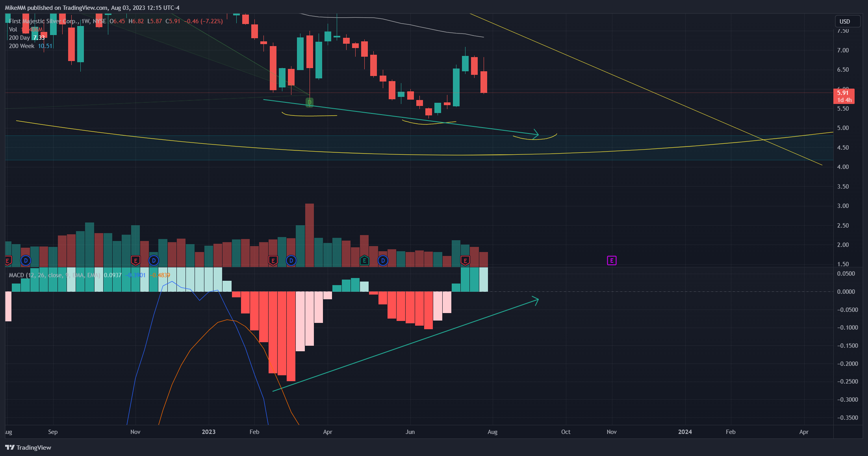
Task: Open the blue dividend D marker near late May
Action: [383, 260]
